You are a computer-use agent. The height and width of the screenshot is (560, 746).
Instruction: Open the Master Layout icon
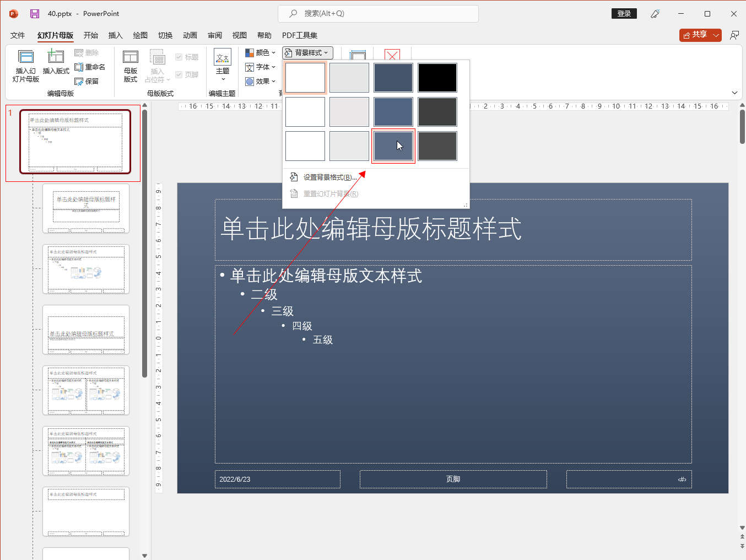[x=131, y=57]
